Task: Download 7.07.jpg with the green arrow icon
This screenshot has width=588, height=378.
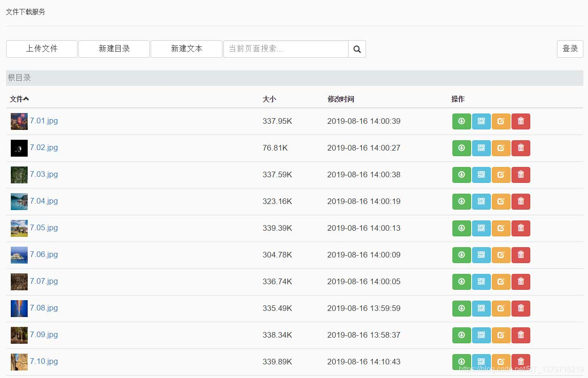Action: click(461, 281)
